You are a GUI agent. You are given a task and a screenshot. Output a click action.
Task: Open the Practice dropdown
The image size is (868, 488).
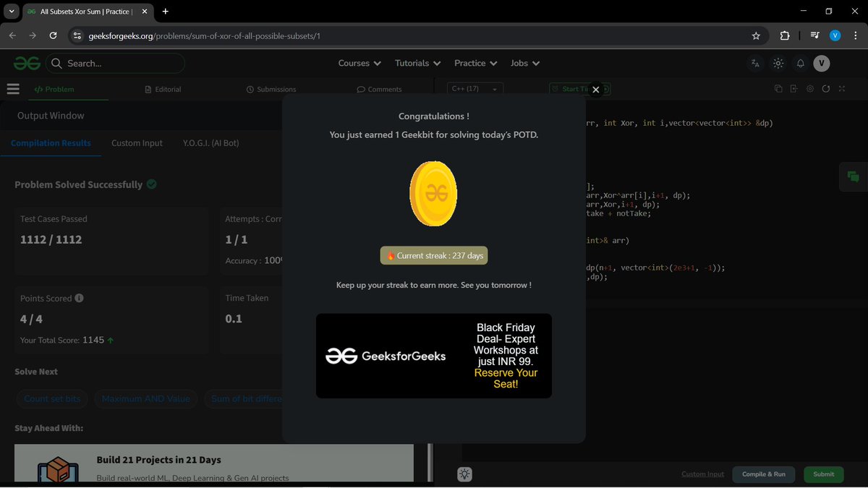click(x=475, y=63)
